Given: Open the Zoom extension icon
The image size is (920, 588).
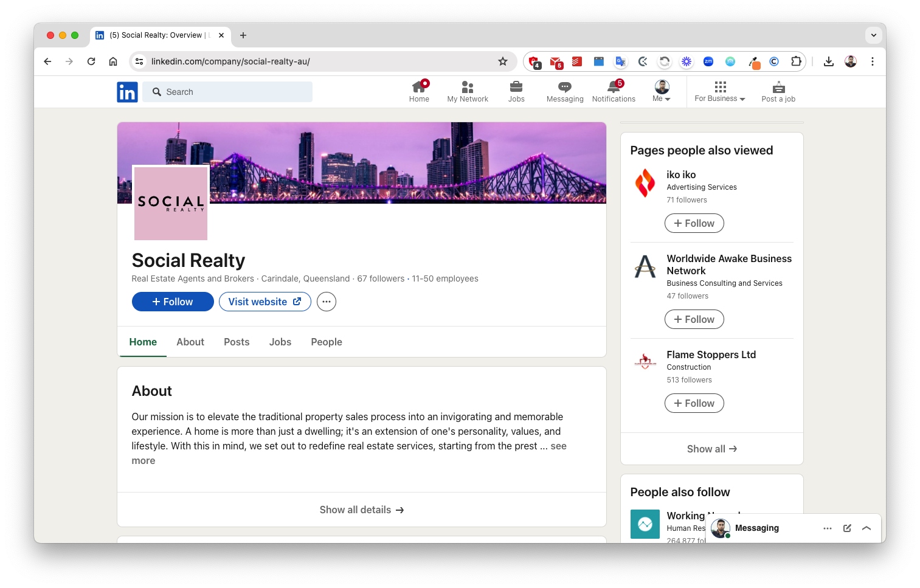Looking at the screenshot, I should pos(708,61).
